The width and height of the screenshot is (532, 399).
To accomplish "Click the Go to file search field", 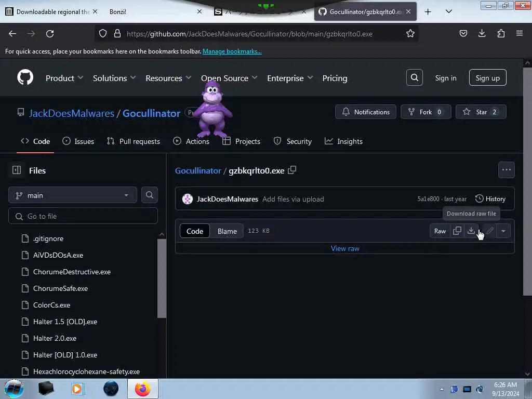I will pyautogui.click(x=83, y=216).
